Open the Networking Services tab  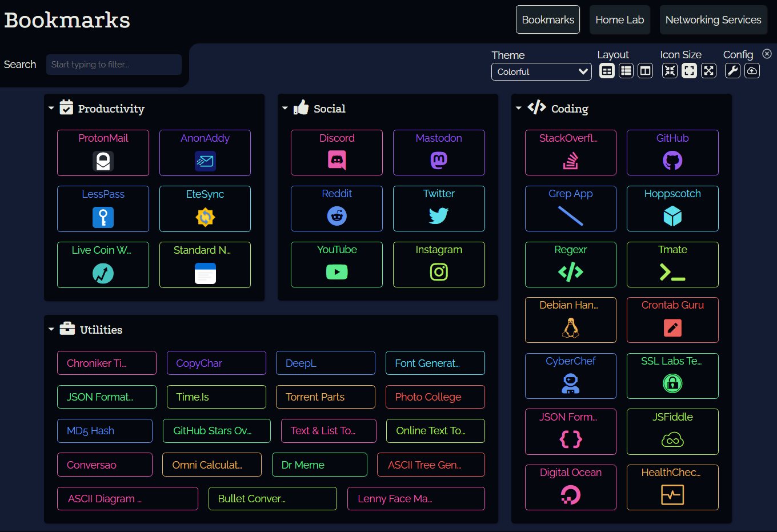[x=713, y=19]
